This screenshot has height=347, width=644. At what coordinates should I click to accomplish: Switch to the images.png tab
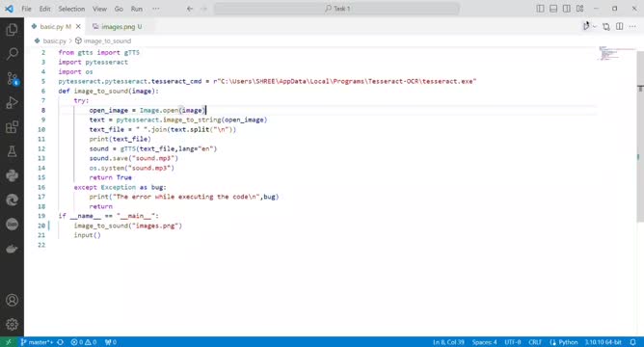[x=118, y=26]
